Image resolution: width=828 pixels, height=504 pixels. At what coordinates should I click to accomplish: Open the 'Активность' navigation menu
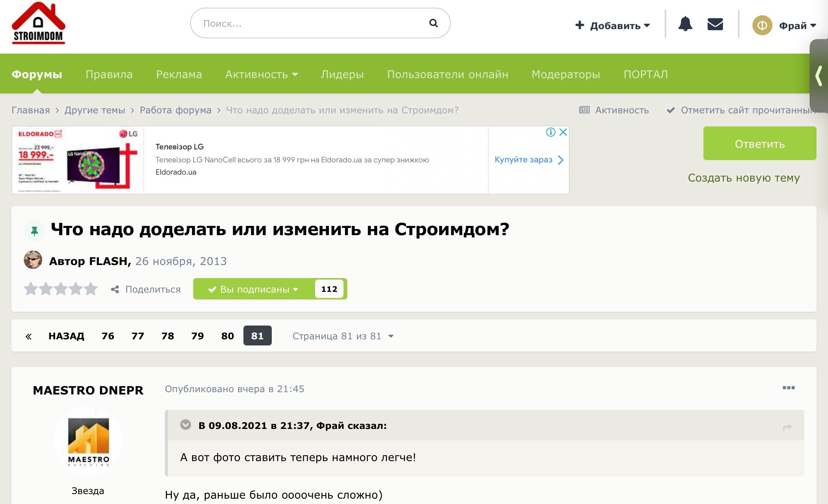pos(261,74)
